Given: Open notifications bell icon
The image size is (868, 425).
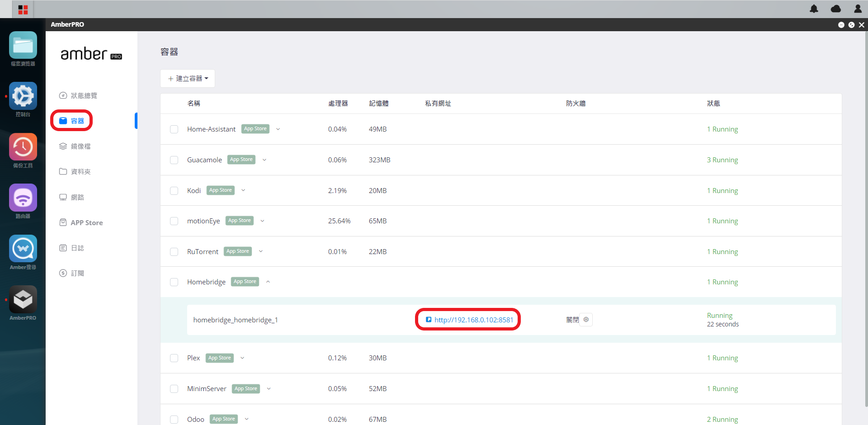Looking at the screenshot, I should 814,9.
